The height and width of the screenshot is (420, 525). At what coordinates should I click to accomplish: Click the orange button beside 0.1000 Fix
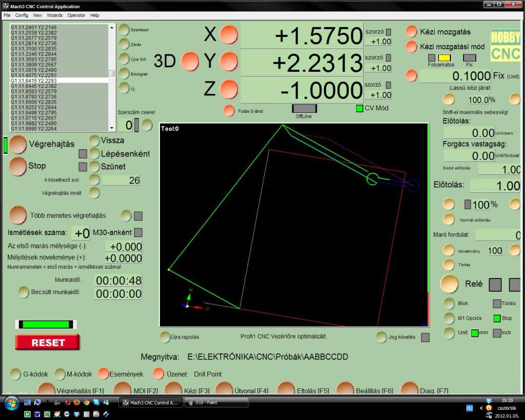(411, 75)
